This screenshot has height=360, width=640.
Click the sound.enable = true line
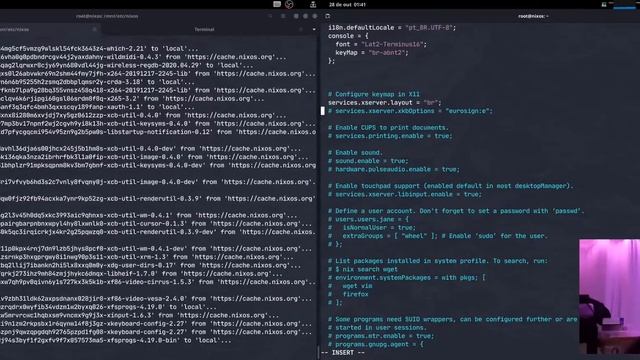(x=368, y=161)
